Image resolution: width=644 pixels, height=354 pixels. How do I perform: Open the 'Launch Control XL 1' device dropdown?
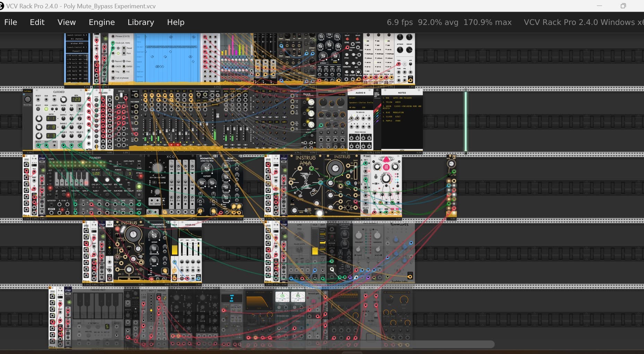tap(77, 47)
